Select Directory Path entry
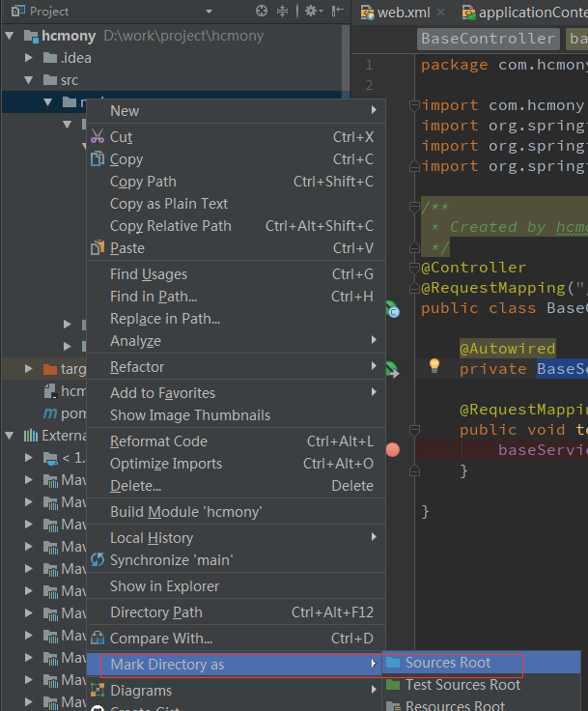This screenshot has width=588, height=711. click(236, 612)
